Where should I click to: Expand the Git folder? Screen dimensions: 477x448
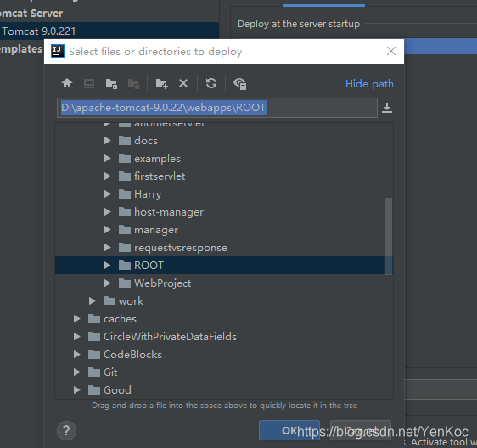click(x=77, y=372)
